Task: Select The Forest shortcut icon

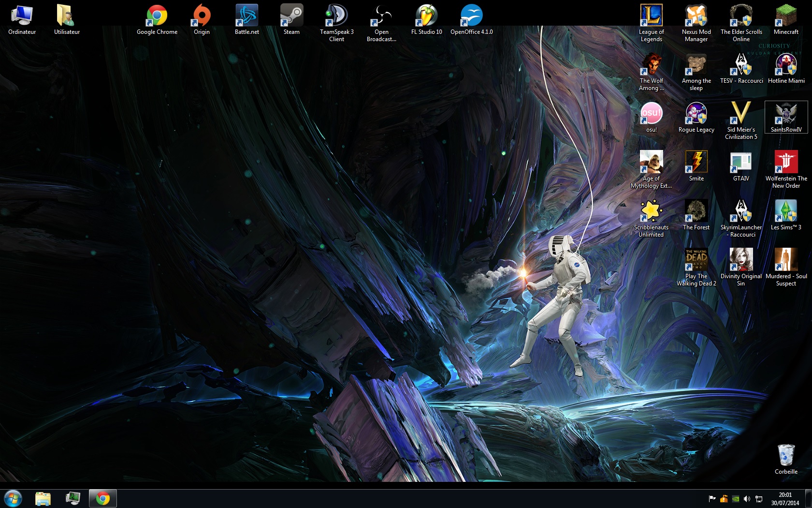Action: [696, 216]
